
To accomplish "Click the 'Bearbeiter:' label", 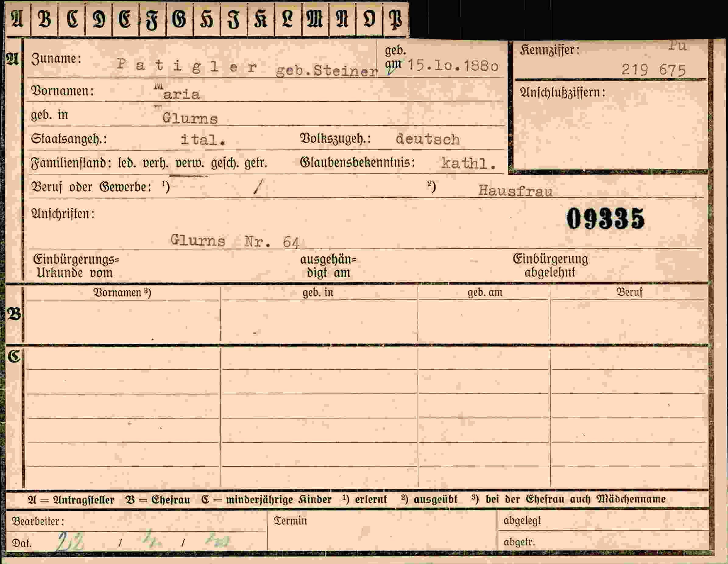I will 38,521.
